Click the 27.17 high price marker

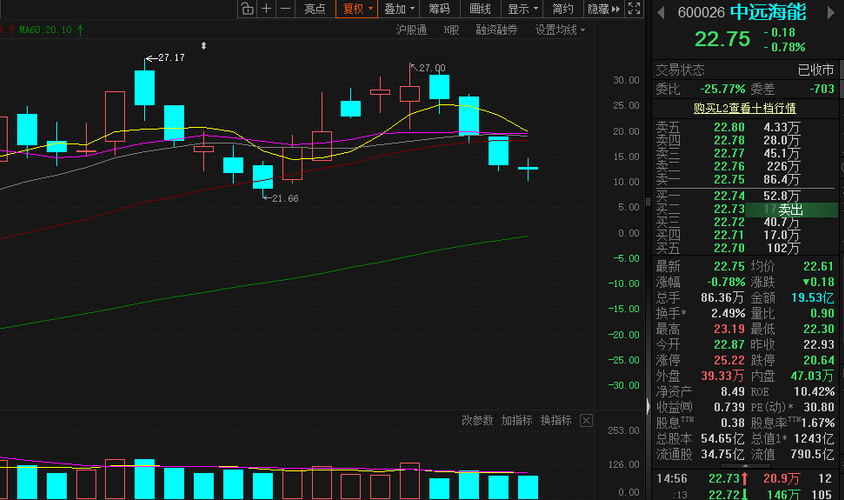(x=166, y=58)
